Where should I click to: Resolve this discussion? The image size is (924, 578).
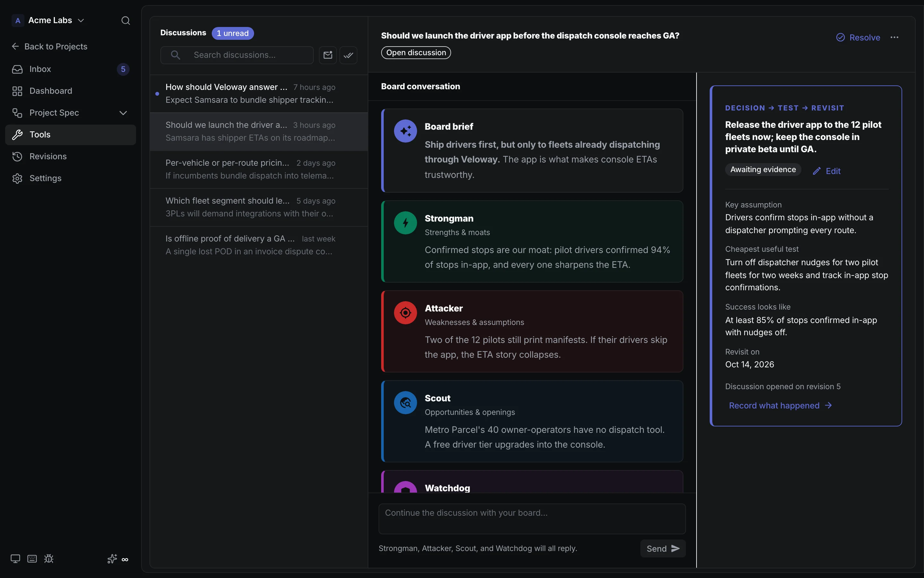(858, 38)
